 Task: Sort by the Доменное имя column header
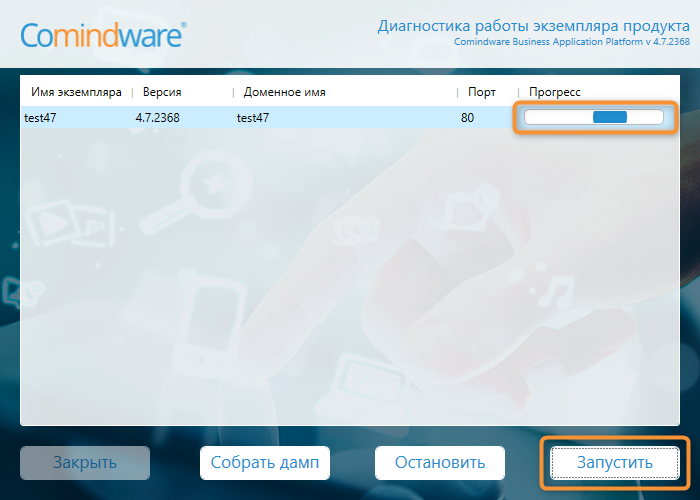[284, 92]
